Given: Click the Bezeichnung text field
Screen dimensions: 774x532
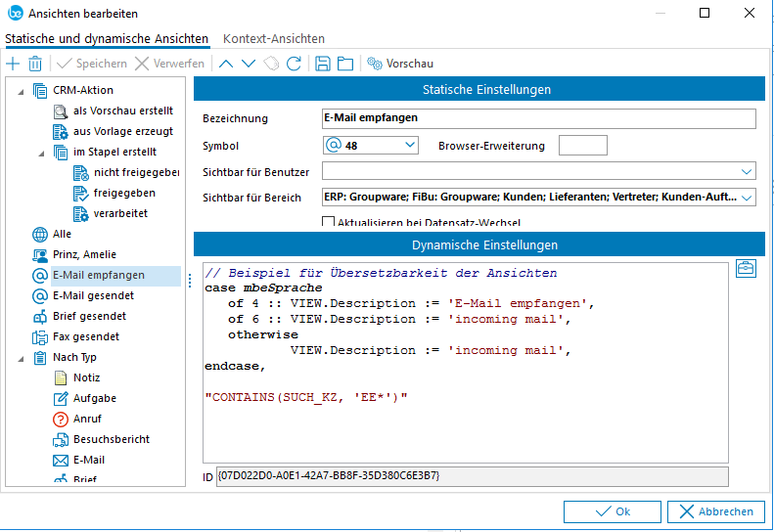Looking at the screenshot, I should coord(538,118).
